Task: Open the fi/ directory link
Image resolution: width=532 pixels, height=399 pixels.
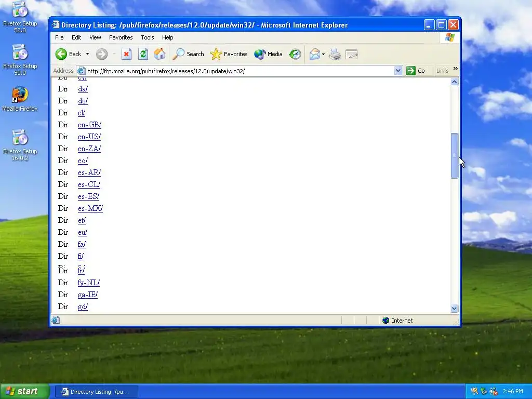Action: pyautogui.click(x=81, y=256)
